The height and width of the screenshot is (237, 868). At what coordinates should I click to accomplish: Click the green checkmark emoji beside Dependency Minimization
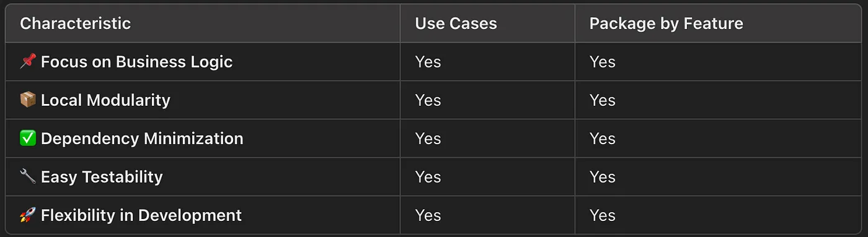(x=28, y=139)
